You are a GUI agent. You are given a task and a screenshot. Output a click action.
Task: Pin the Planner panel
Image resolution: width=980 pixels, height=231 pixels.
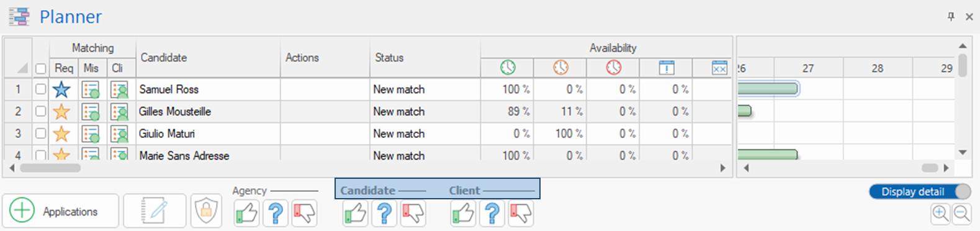point(951,17)
